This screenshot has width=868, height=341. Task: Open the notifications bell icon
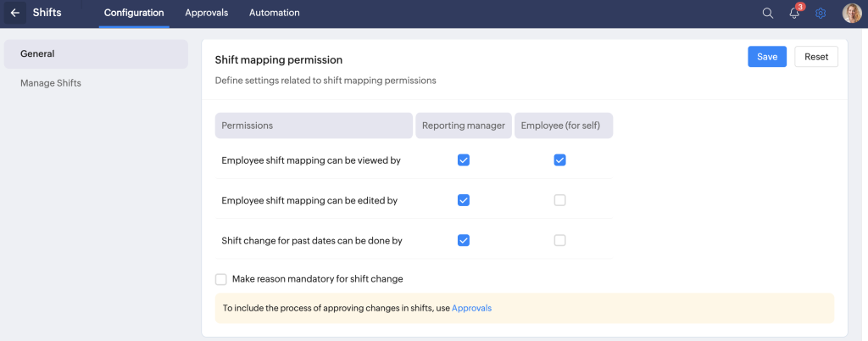click(x=794, y=13)
